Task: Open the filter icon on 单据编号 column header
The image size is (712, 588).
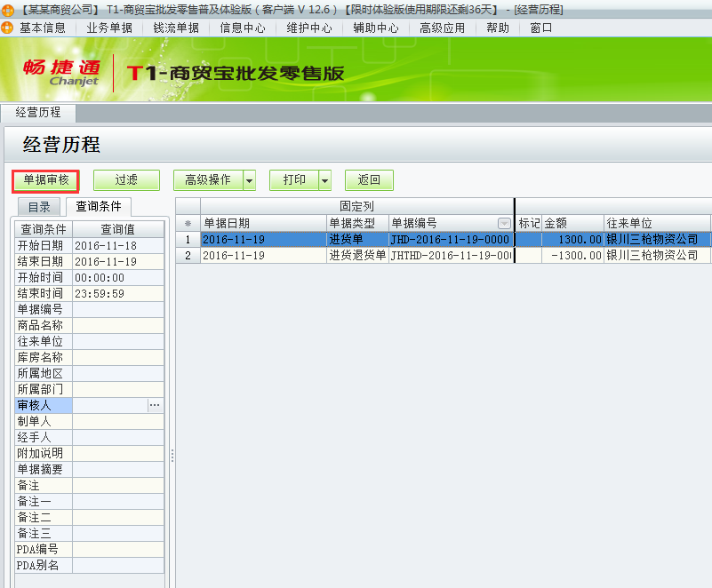Action: click(x=503, y=222)
